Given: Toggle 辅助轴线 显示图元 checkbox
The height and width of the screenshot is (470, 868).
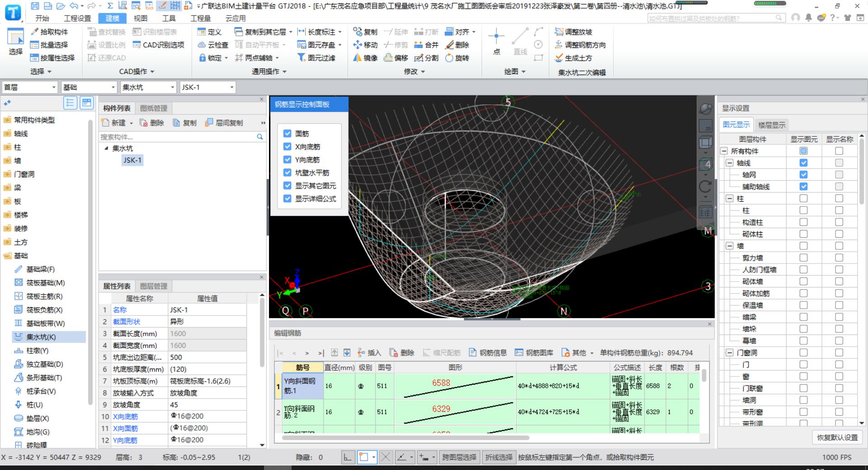Looking at the screenshot, I should 803,186.
